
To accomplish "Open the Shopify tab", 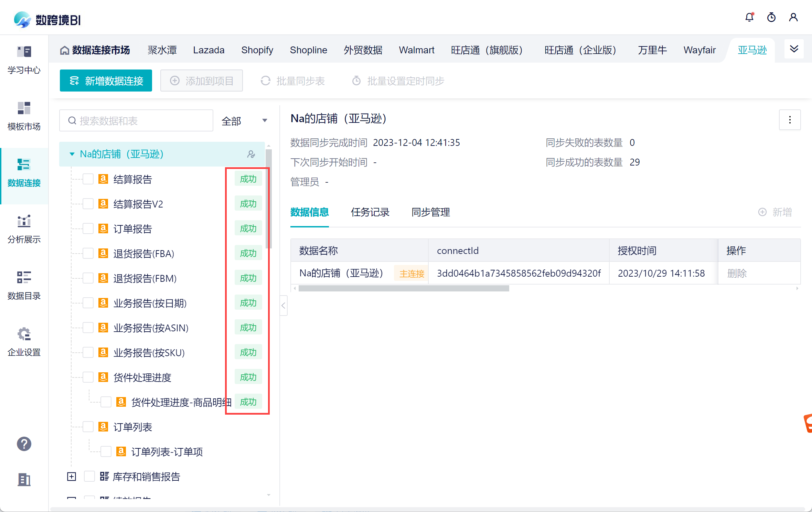I will 257,50.
